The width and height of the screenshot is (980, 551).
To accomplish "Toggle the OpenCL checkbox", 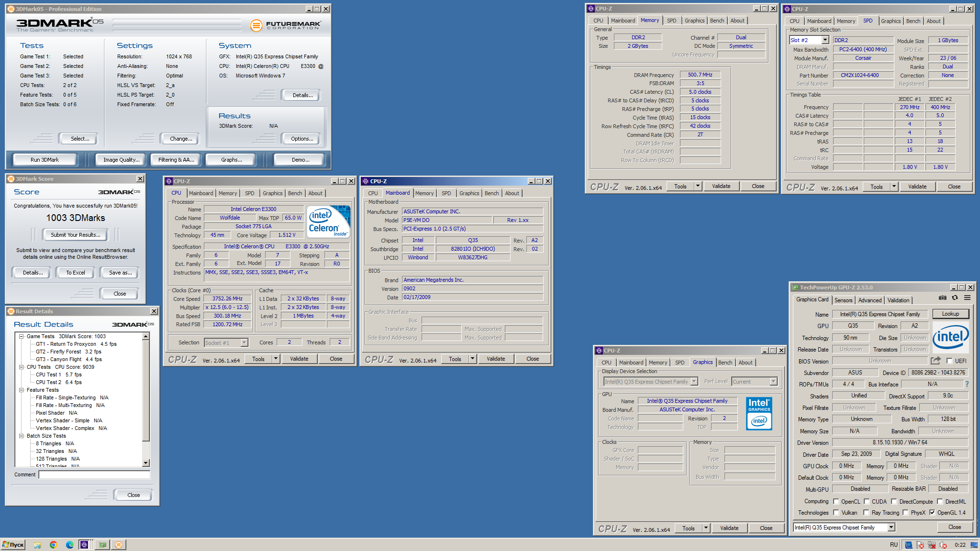I will [836, 501].
